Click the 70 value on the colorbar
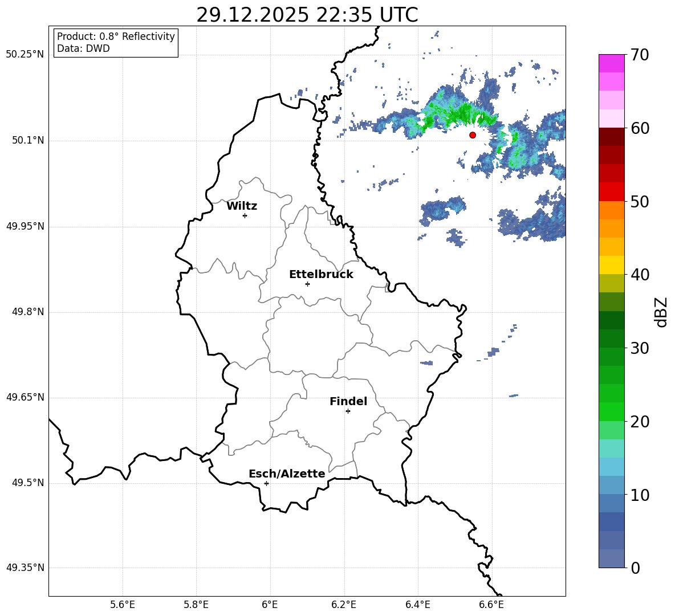Viewport: 675px width, 616px height. [x=640, y=55]
